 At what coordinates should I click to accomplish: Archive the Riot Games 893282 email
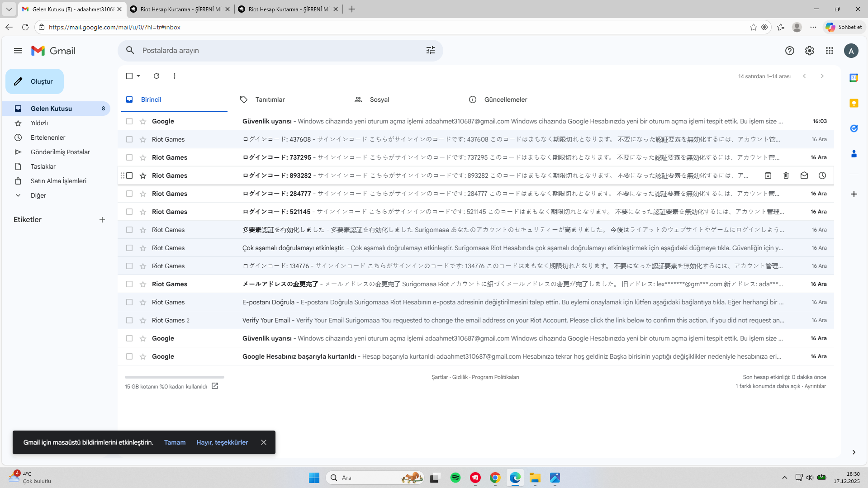click(768, 175)
